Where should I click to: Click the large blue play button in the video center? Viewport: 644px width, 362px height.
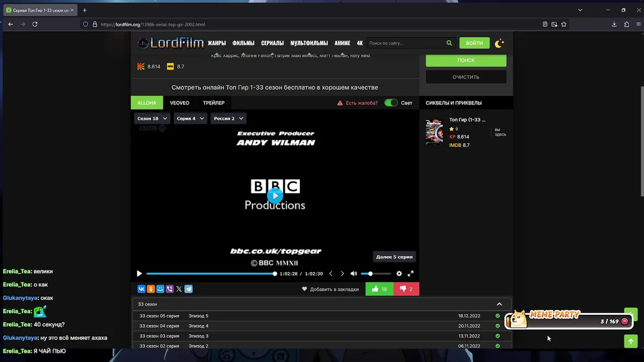[275, 196]
